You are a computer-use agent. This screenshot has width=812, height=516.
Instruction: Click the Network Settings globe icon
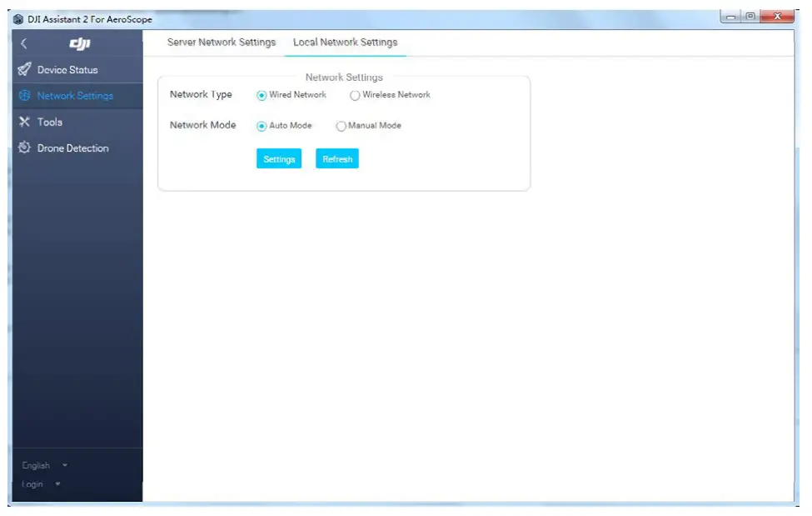click(24, 95)
